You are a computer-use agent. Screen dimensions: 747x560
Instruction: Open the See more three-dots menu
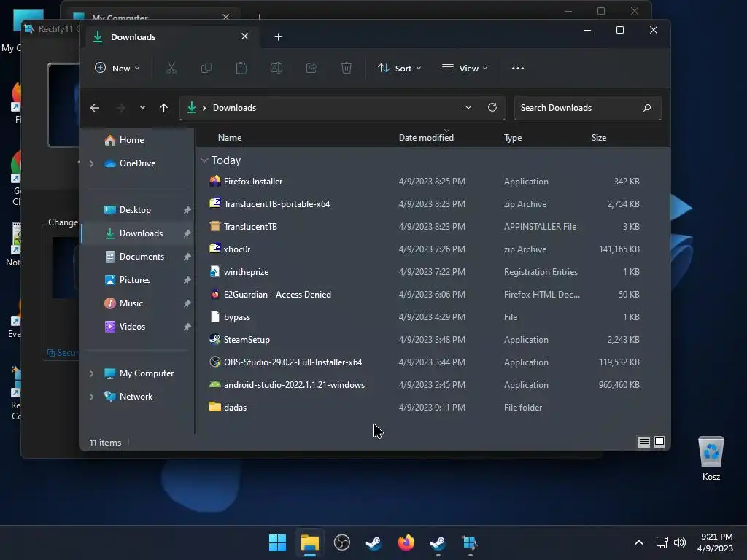pos(518,68)
